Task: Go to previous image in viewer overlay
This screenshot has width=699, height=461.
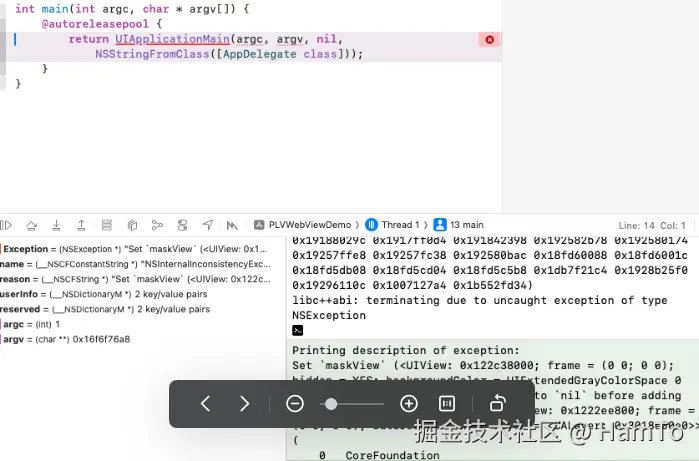Action: (205, 403)
